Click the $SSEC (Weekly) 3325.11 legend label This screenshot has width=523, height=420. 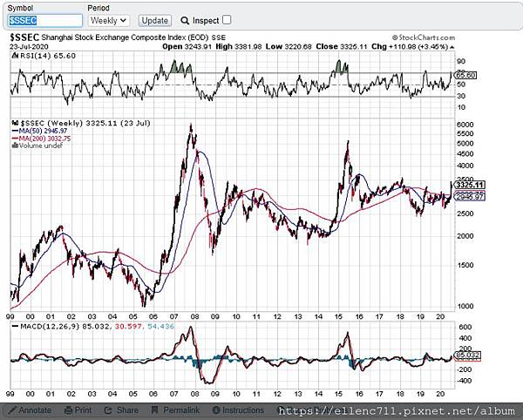coord(81,124)
